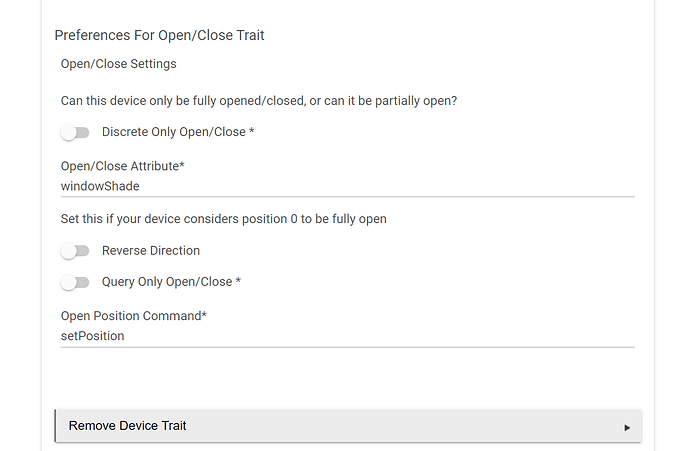
Task: Place cursor after the setPosition value
Action: pos(125,336)
